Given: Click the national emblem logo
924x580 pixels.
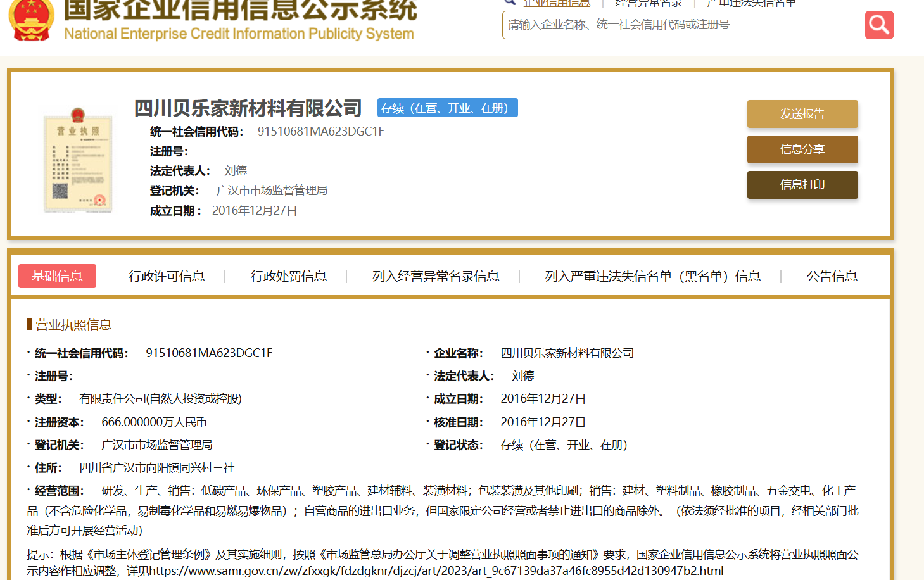Looking at the screenshot, I should pyautogui.click(x=31, y=20).
